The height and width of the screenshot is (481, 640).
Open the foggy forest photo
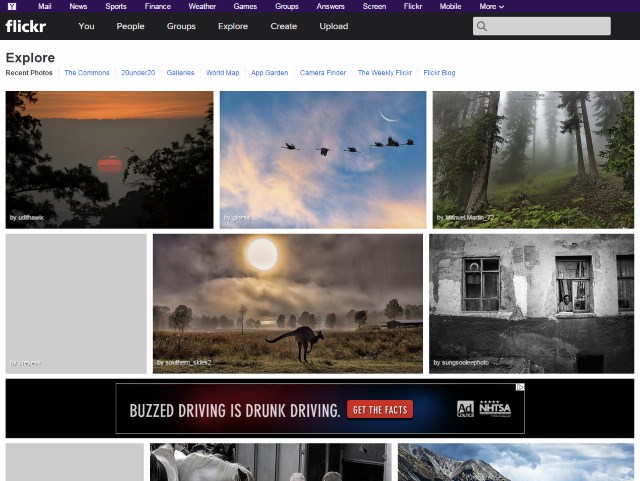click(x=533, y=160)
